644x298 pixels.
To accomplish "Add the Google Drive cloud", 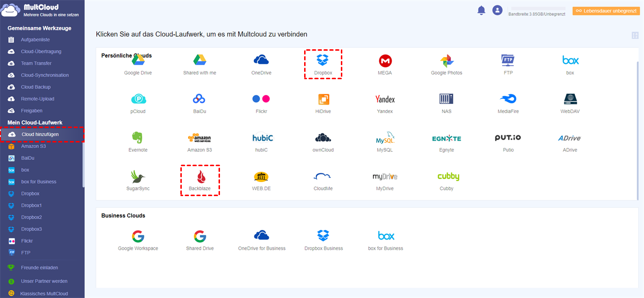I will point(138,65).
